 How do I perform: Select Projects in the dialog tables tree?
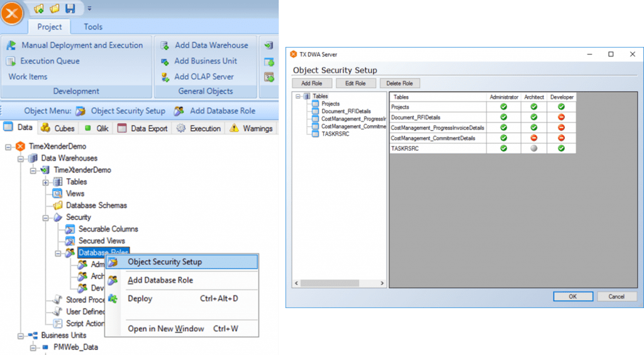[330, 104]
